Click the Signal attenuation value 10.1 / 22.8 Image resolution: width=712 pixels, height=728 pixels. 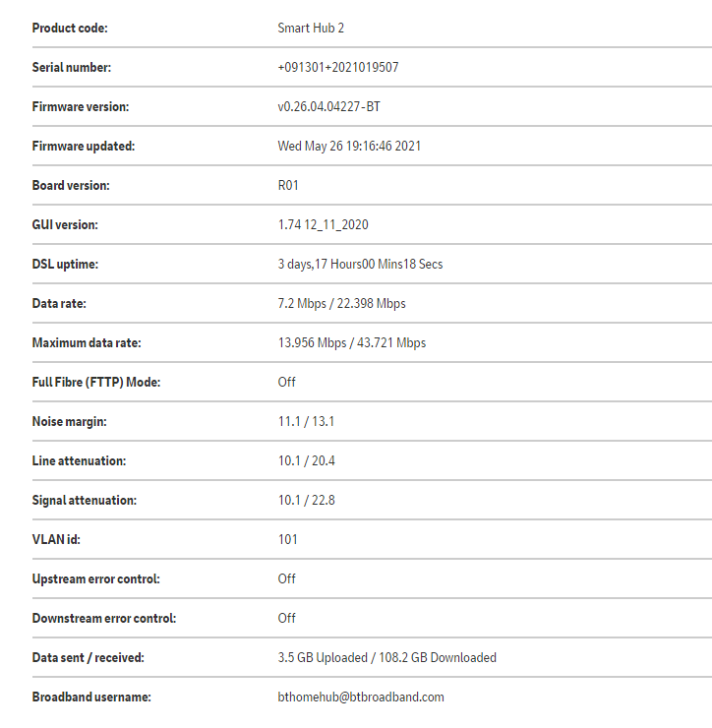[x=306, y=501]
